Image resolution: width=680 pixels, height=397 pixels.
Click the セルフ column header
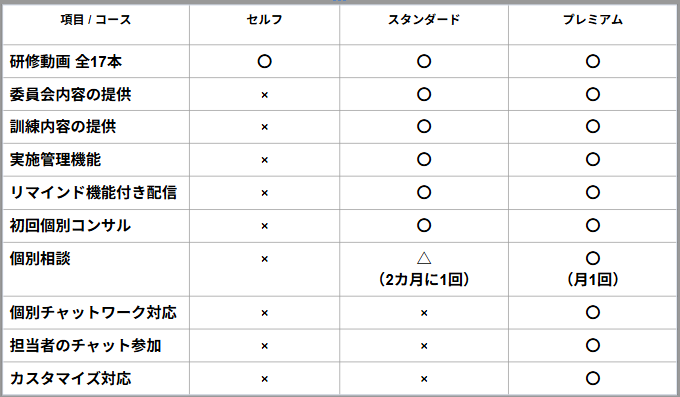pyautogui.click(x=264, y=20)
